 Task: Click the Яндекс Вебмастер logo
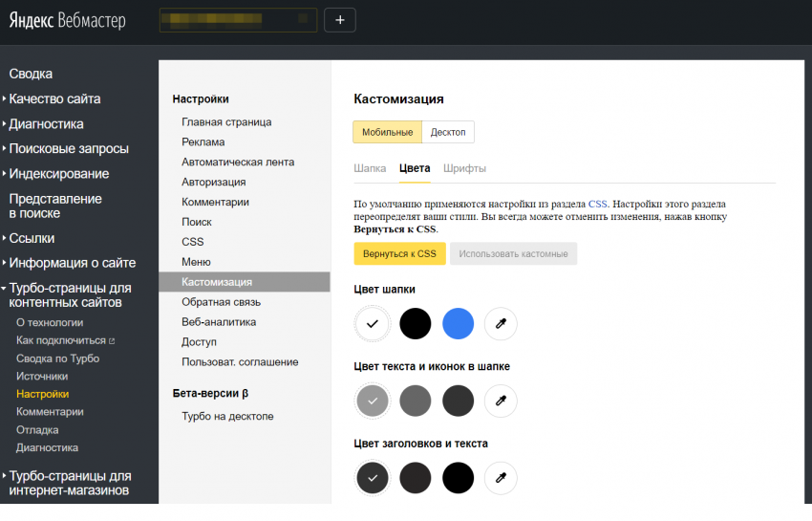68,21
